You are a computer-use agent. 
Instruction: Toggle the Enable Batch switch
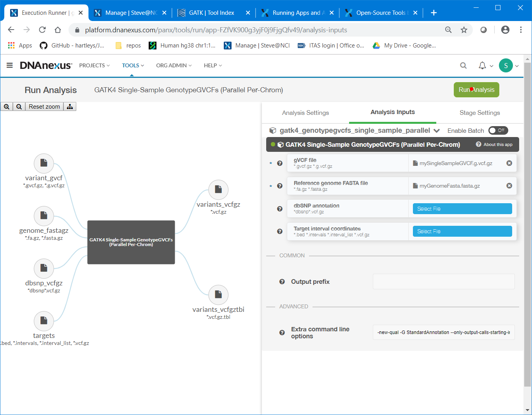point(498,130)
